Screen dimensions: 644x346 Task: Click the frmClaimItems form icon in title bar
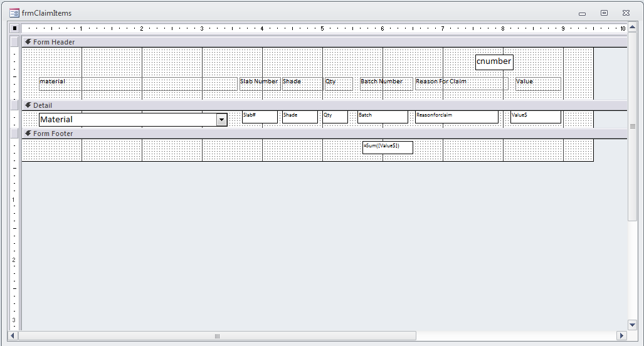(x=14, y=13)
